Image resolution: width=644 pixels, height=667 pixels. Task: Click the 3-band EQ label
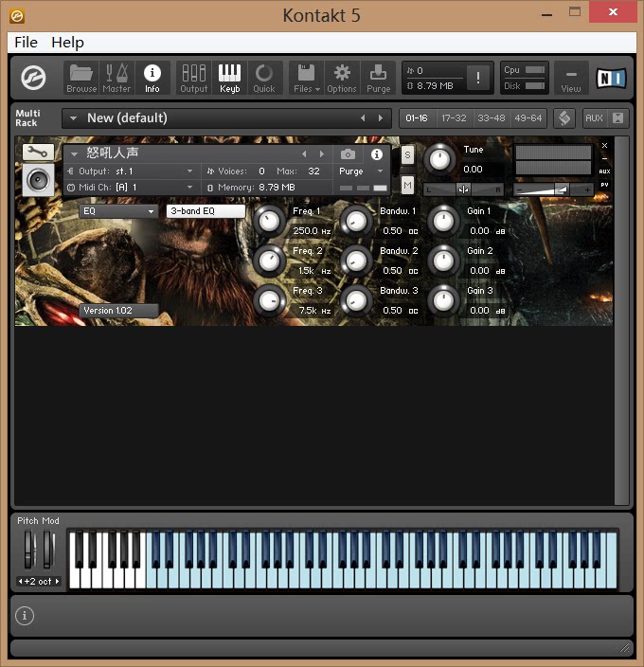pos(206,211)
